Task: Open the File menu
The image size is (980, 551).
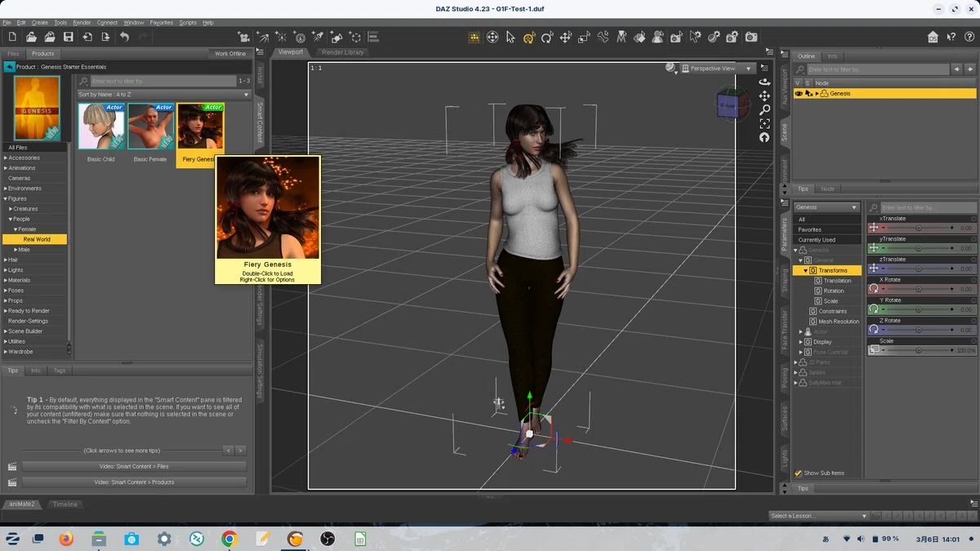Action: click(7, 22)
